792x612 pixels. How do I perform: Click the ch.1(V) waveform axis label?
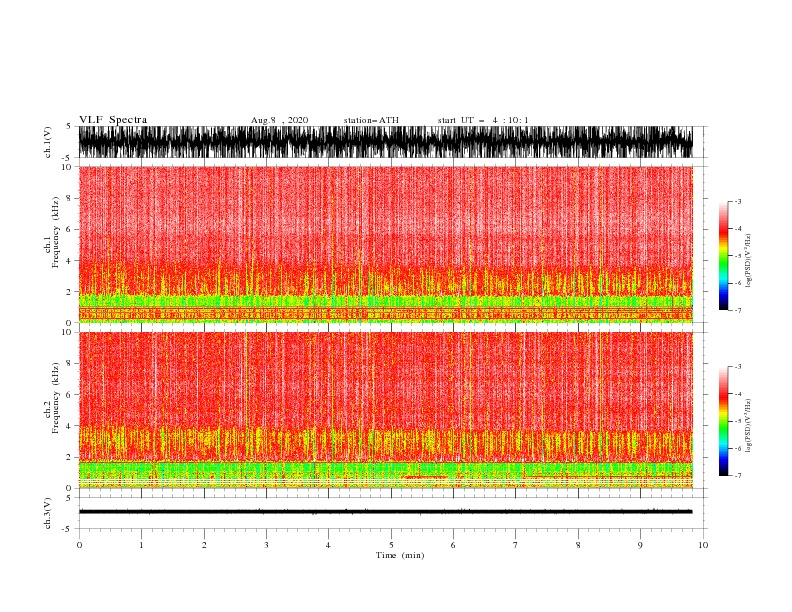[48, 142]
